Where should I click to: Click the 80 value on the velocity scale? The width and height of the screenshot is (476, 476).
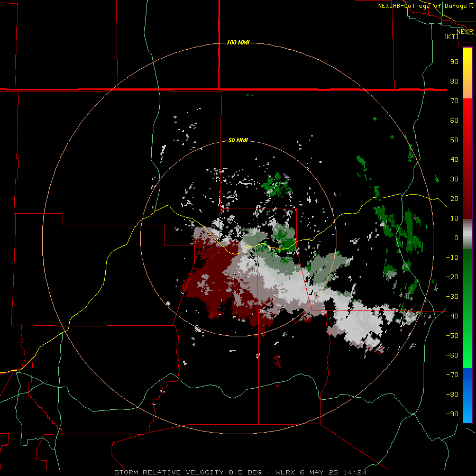point(454,81)
